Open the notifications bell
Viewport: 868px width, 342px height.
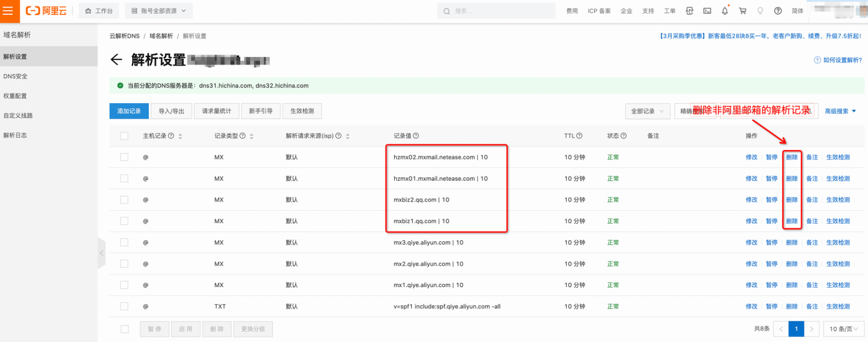click(x=725, y=11)
